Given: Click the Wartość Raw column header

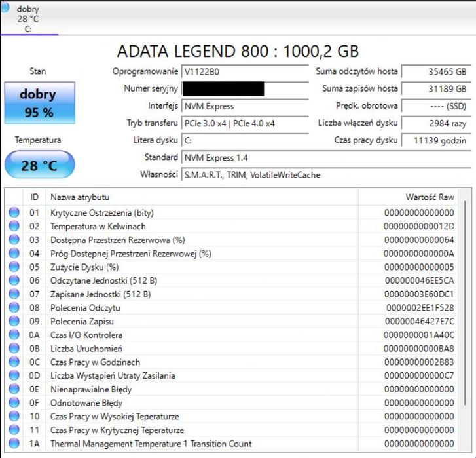Looking at the screenshot, I should tap(408, 197).
